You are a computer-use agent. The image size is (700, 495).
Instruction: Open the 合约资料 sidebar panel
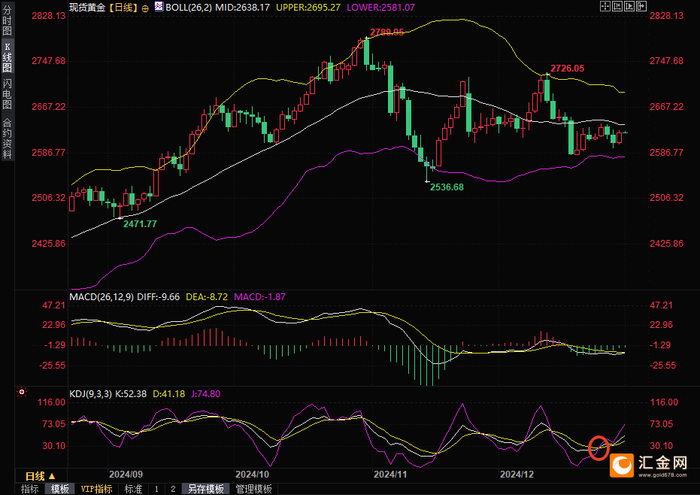(x=7, y=139)
